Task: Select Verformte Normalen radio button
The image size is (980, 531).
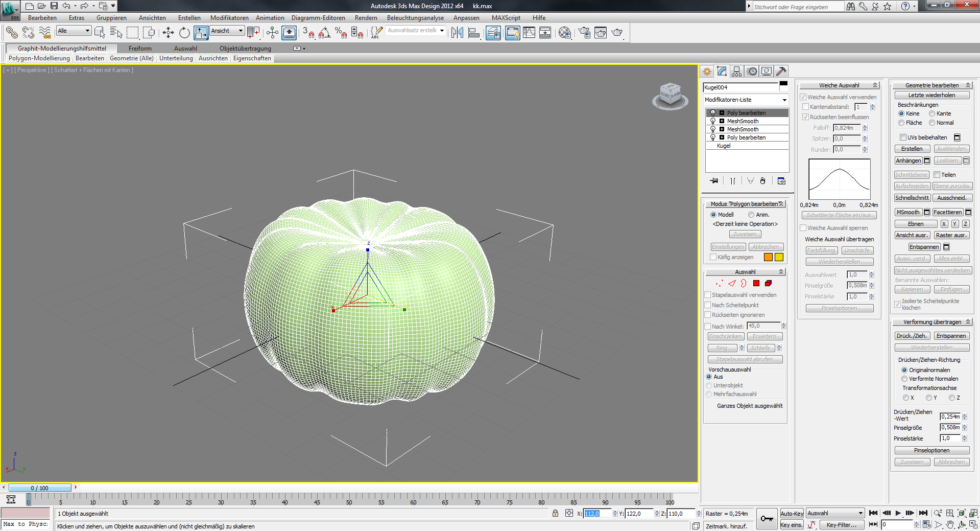Action: pos(904,379)
